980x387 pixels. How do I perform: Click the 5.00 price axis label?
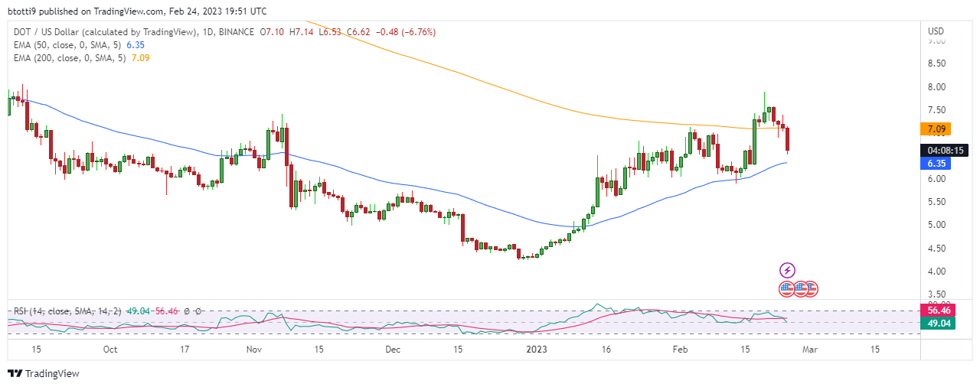[937, 225]
